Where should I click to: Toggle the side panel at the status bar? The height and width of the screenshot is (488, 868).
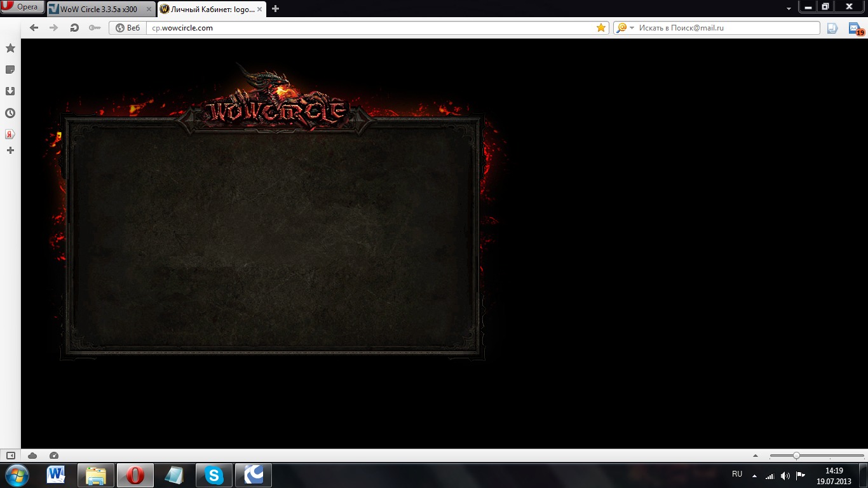coord(10,456)
